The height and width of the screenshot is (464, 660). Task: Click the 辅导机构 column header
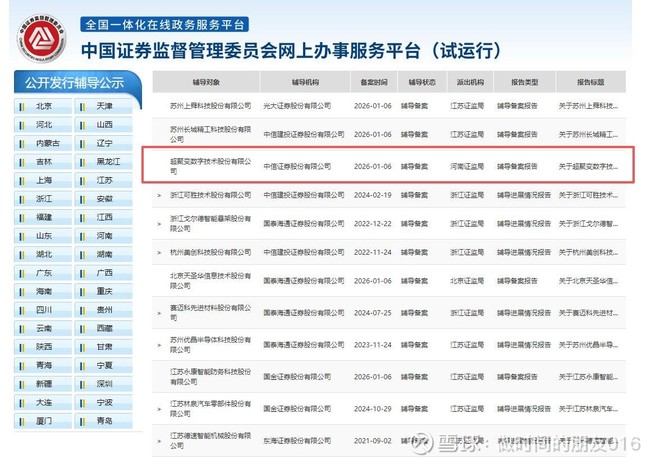[305, 82]
